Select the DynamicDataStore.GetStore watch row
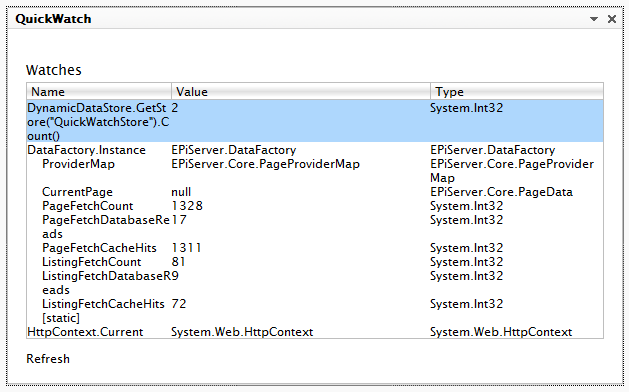 pyautogui.click(x=315, y=122)
